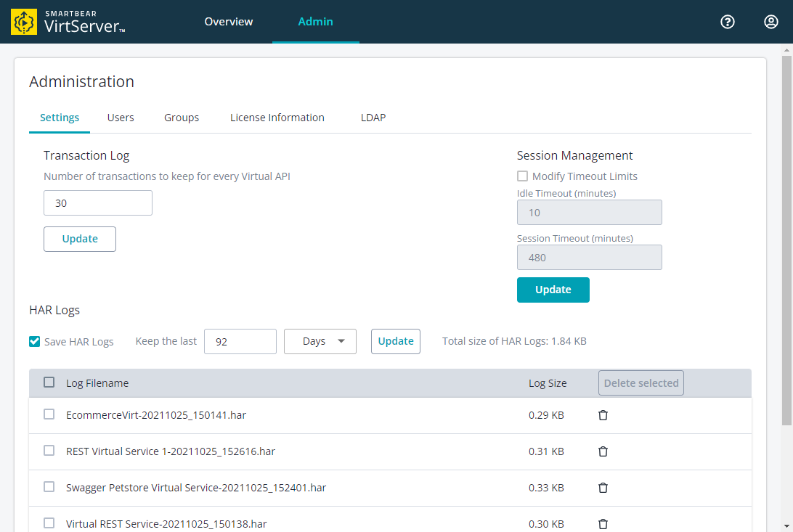This screenshot has height=532, width=793.
Task: Select the EcommerceVirt har log checkbox
Action: click(49, 414)
